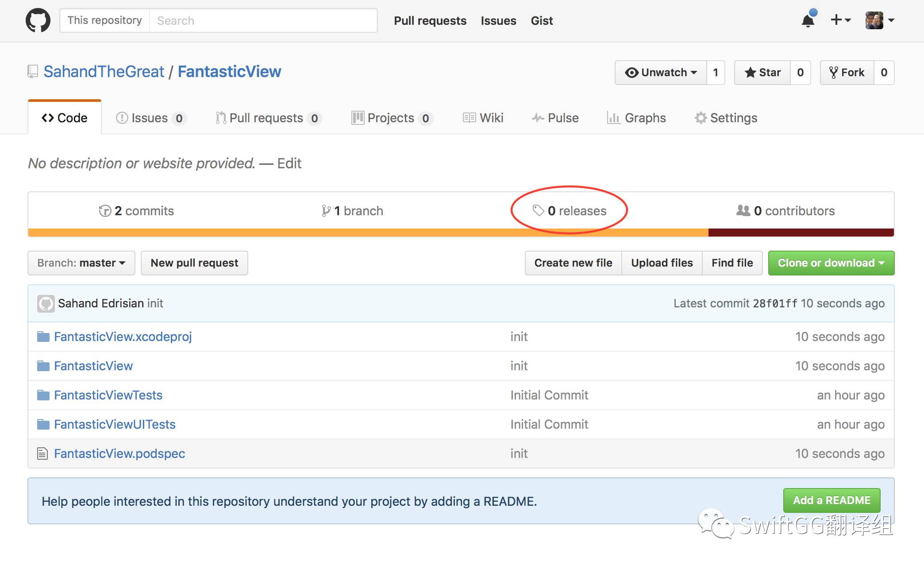Open the FantasticView.podspec file
Image resolution: width=924 pixels, height=566 pixels.
[119, 454]
